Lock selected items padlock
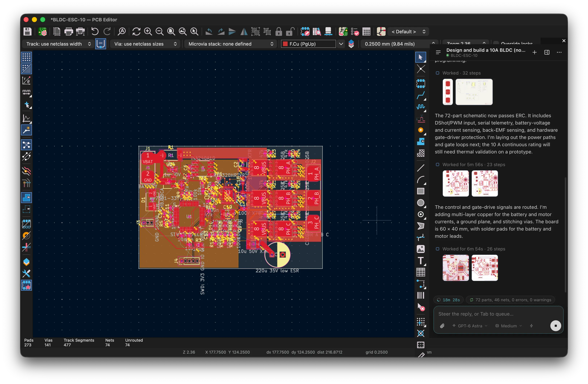The image size is (588, 384). click(x=279, y=32)
